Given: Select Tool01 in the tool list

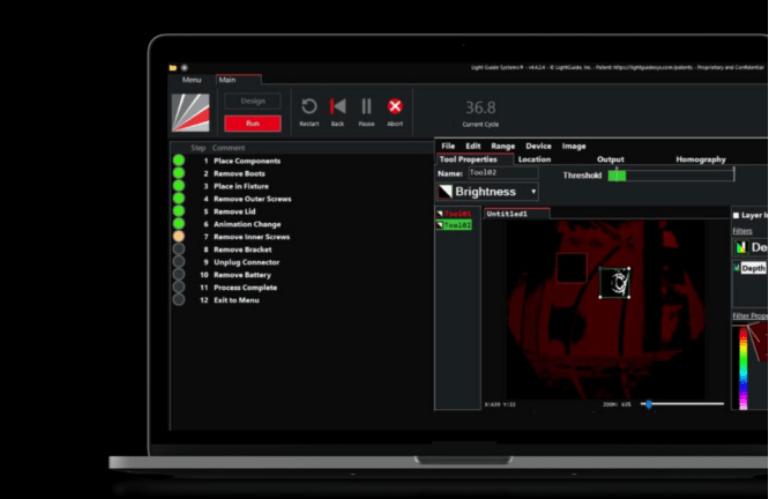Looking at the screenshot, I should click(457, 214).
